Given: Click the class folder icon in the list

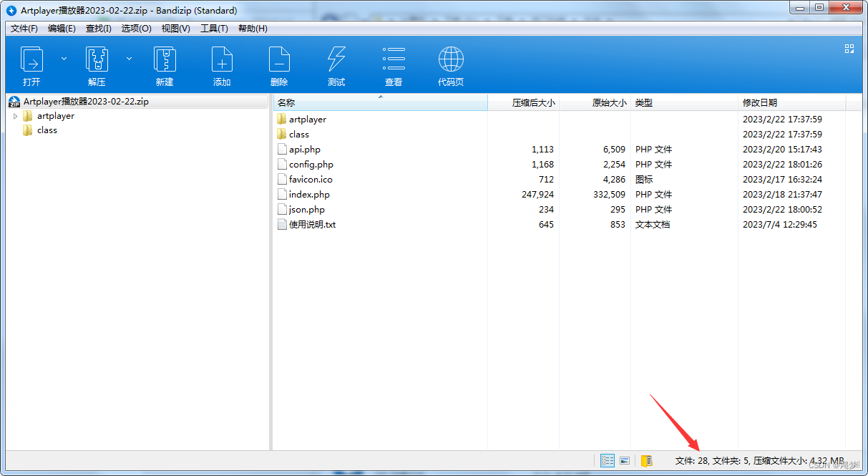Looking at the screenshot, I should pyautogui.click(x=282, y=135).
